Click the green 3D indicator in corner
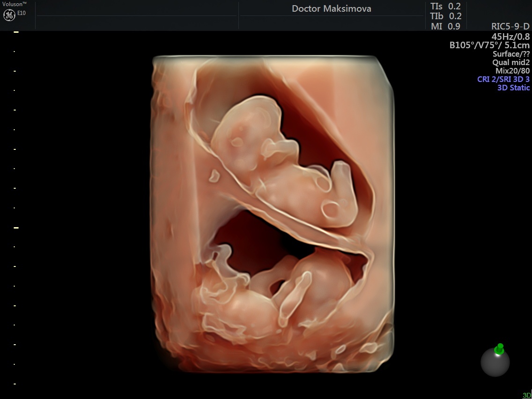The height and width of the screenshot is (399, 532). (x=527, y=396)
